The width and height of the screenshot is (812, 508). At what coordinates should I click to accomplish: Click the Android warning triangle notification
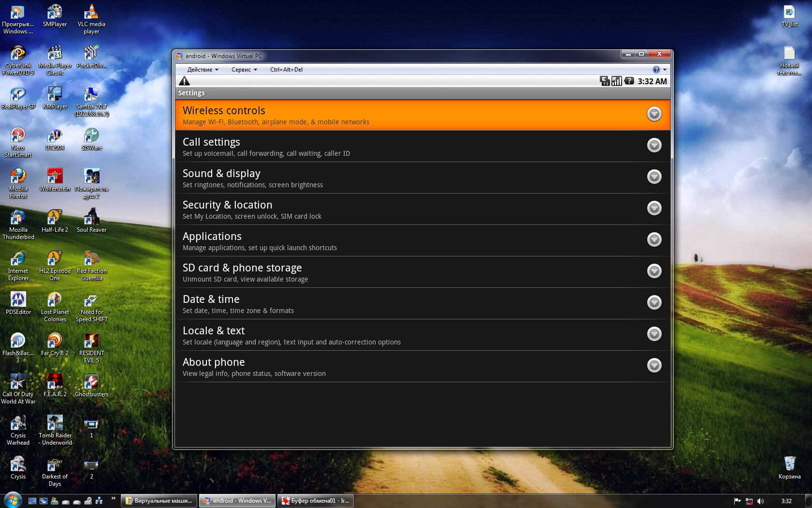point(185,81)
